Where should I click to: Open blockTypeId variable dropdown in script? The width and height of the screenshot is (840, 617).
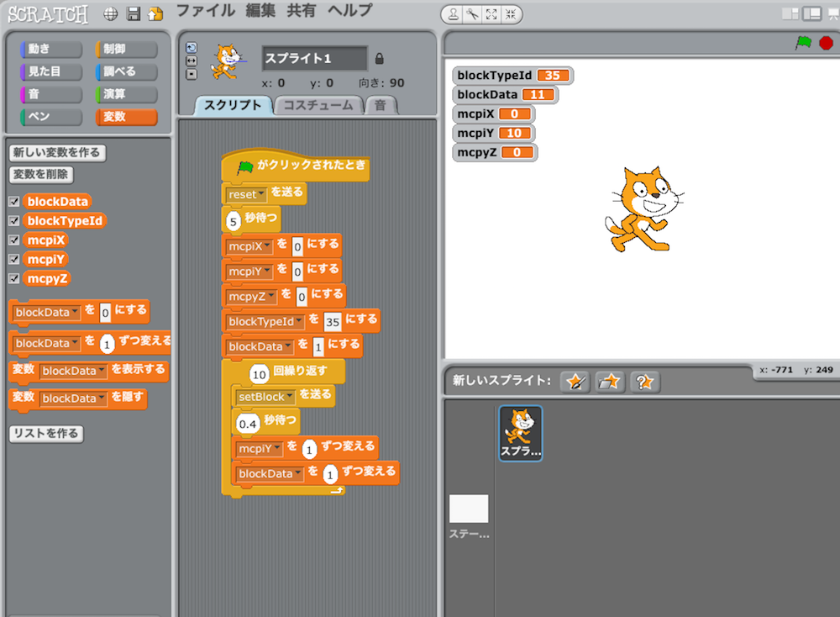(x=265, y=322)
